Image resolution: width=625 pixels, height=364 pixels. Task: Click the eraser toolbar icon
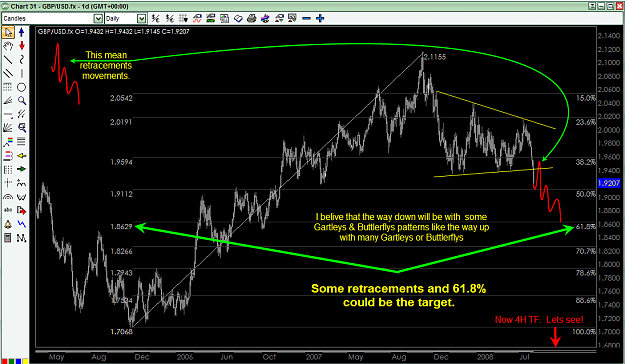[x=238, y=18]
